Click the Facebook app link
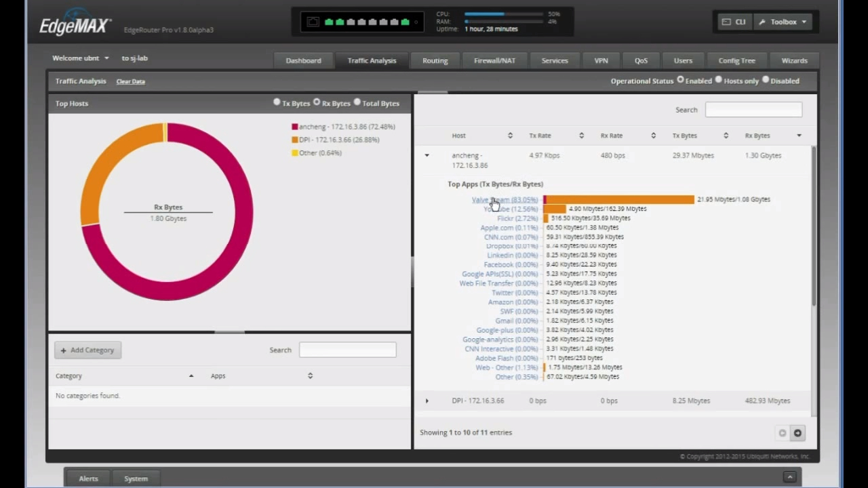The image size is (868, 488). tap(511, 265)
